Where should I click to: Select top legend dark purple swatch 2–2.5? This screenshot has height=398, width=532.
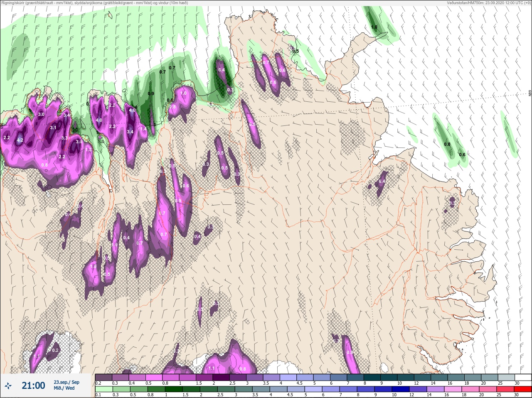click(x=222, y=377)
